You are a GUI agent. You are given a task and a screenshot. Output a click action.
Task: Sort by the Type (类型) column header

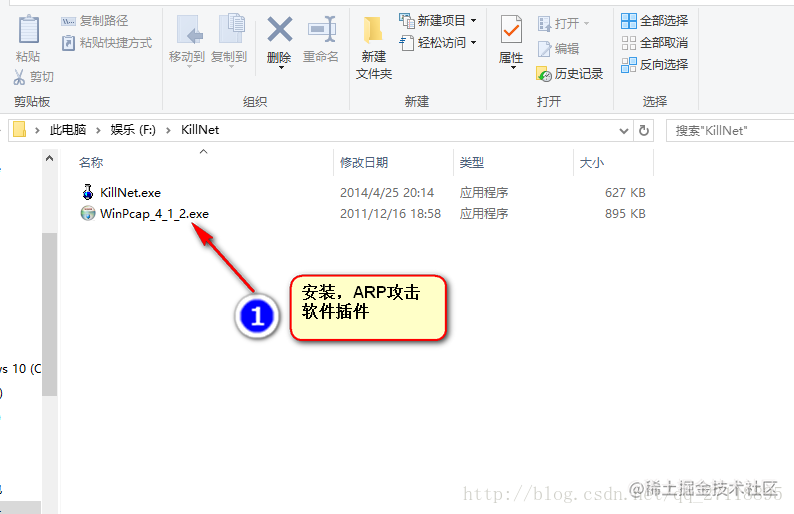click(x=472, y=163)
